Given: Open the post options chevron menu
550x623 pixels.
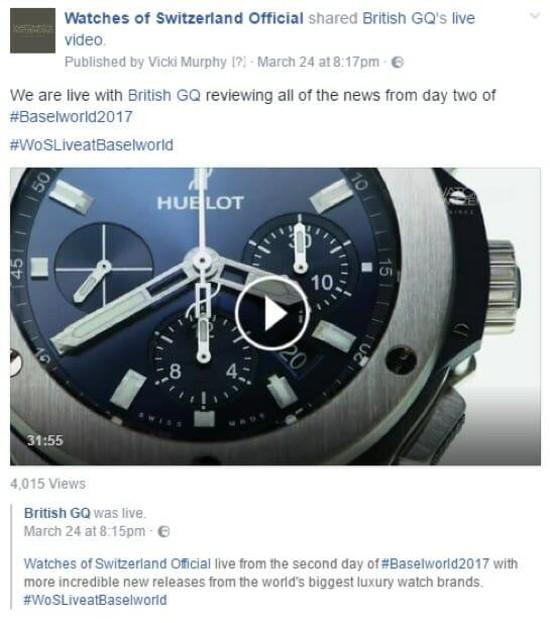Looking at the screenshot, I should (x=535, y=16).
